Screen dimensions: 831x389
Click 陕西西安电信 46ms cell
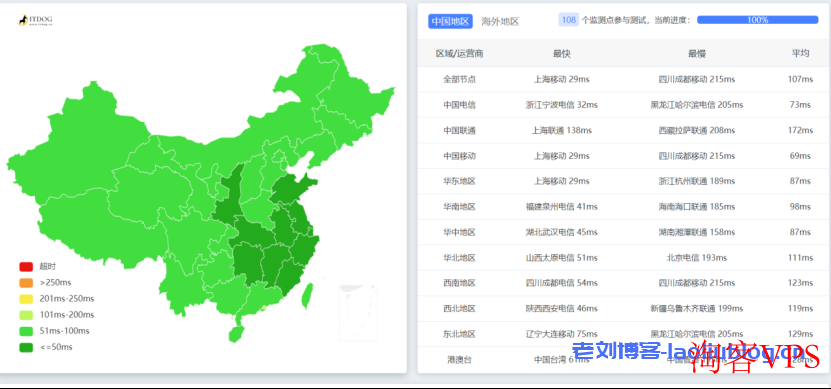pos(562,308)
